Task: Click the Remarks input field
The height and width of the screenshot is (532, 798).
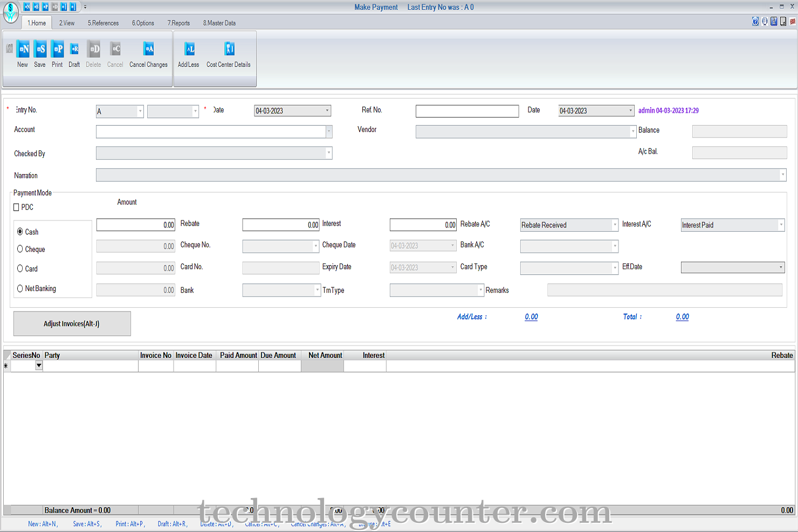Action: [x=664, y=290]
